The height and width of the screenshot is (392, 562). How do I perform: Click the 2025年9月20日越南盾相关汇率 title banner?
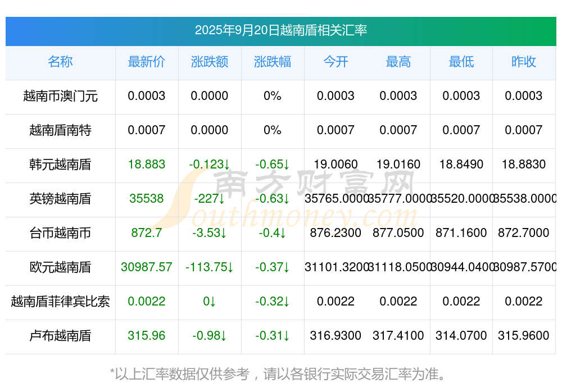(280, 30)
